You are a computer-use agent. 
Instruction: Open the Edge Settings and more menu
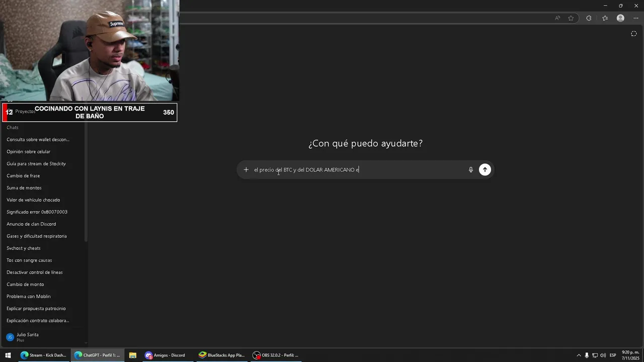(636, 18)
